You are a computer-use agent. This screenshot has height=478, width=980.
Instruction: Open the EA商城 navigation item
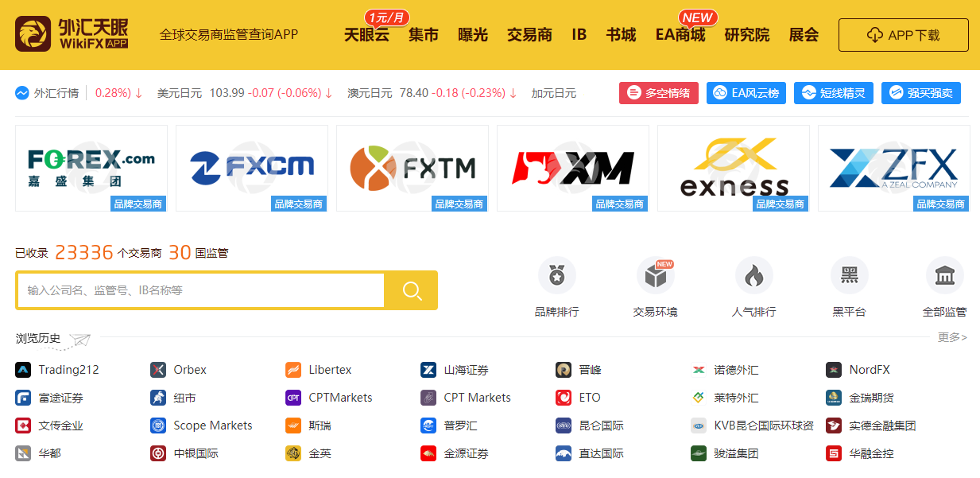(x=680, y=35)
